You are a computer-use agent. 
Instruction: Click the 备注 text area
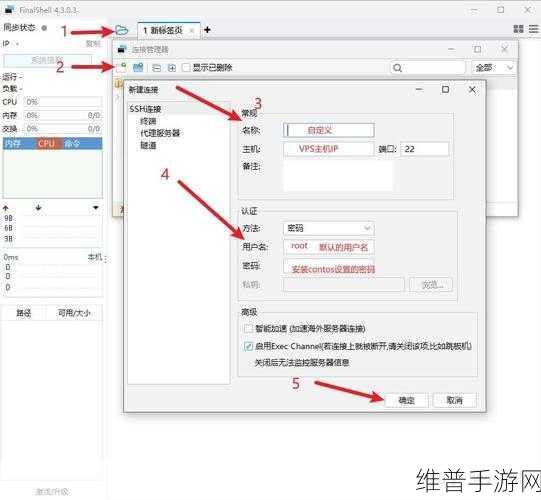pyautogui.click(x=338, y=176)
